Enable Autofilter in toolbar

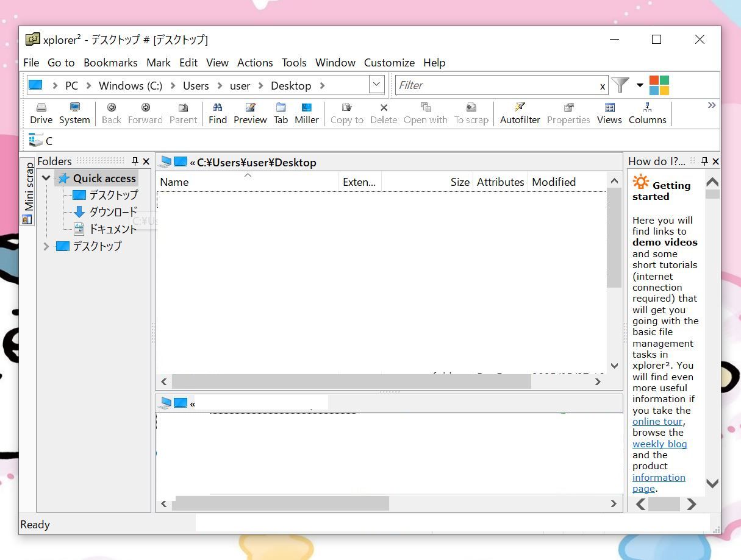520,113
